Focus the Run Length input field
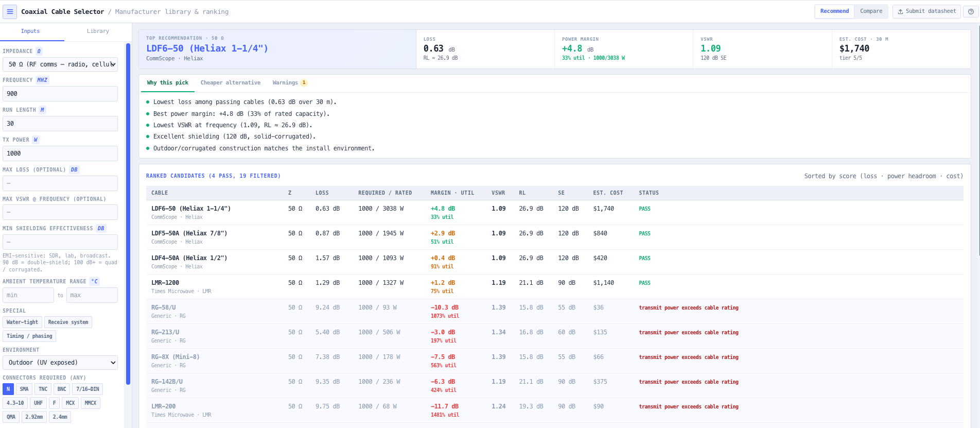Viewport: 980px width, 428px height. click(x=60, y=124)
